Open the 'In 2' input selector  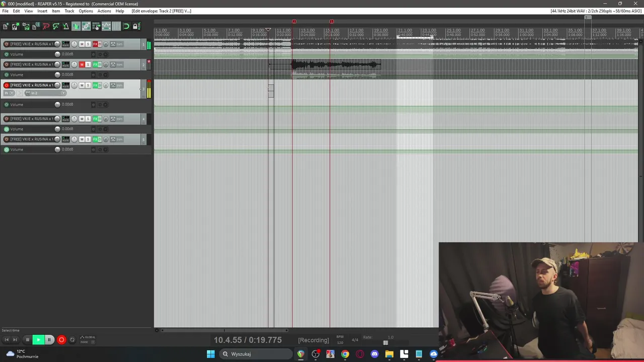click(45, 93)
